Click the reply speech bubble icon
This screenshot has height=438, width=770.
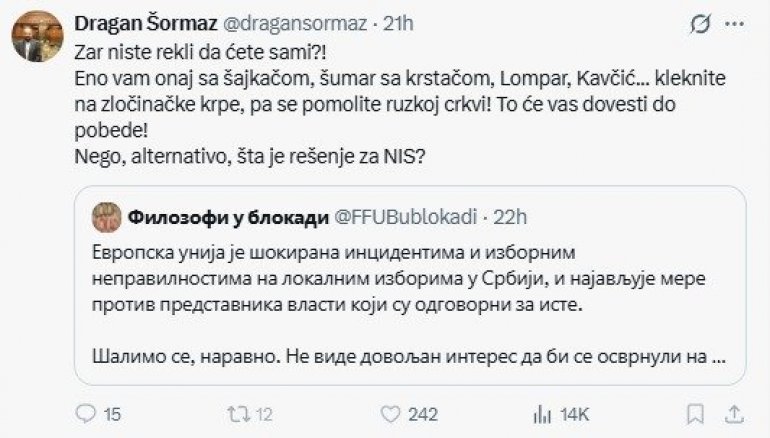pos(87,413)
